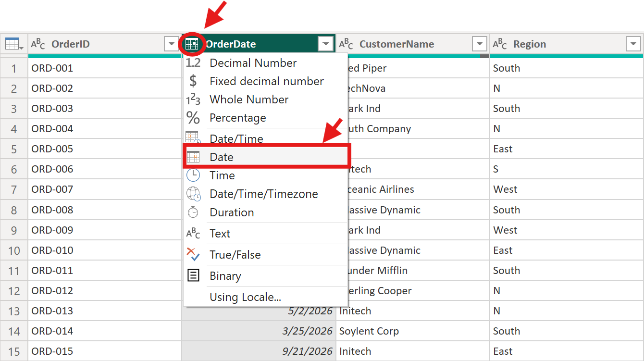
Task: Open the Region column filter dropdown
Action: [633, 44]
